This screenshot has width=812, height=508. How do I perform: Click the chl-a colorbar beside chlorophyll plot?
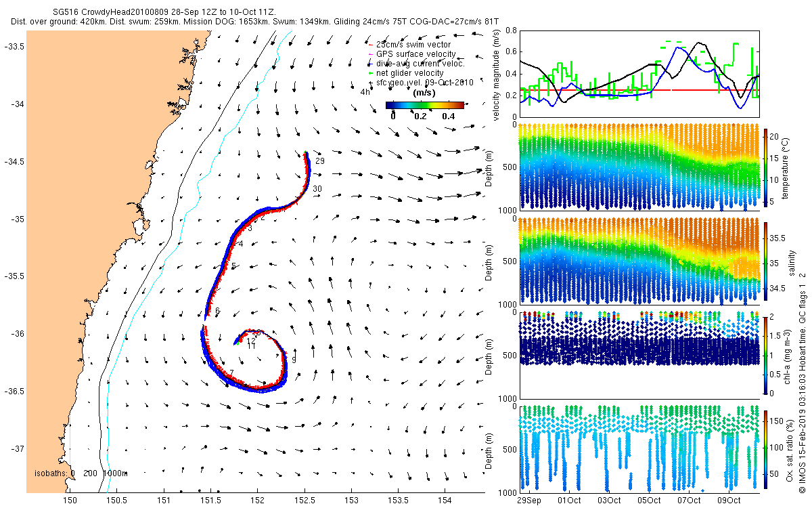point(767,354)
